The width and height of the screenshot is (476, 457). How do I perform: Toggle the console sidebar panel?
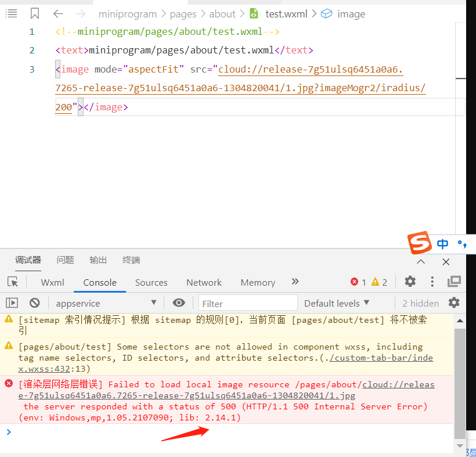[12, 303]
